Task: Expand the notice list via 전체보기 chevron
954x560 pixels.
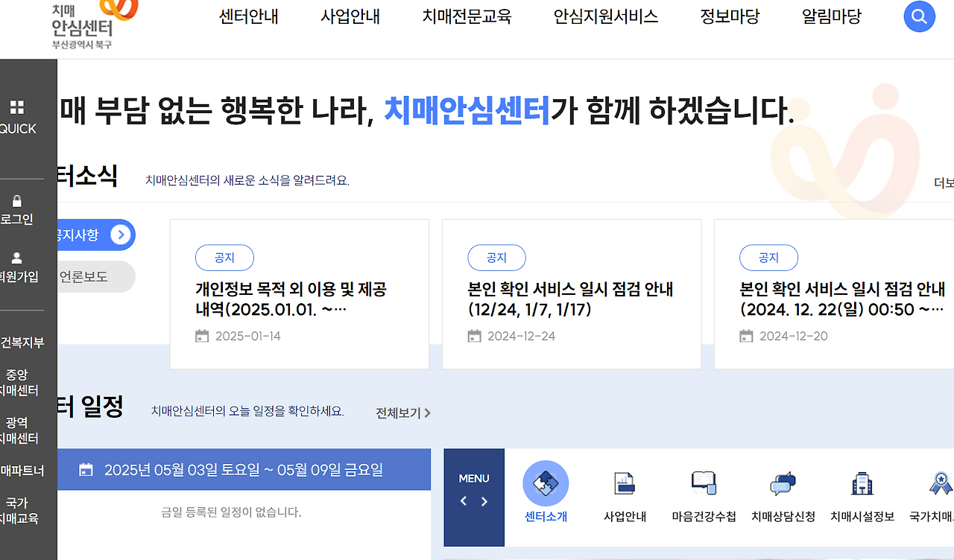Action: click(428, 413)
